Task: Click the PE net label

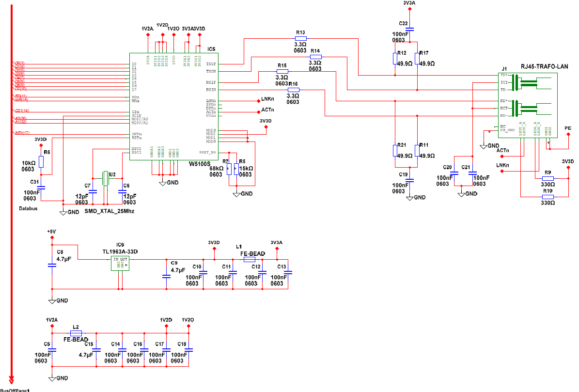Action: pos(568,128)
